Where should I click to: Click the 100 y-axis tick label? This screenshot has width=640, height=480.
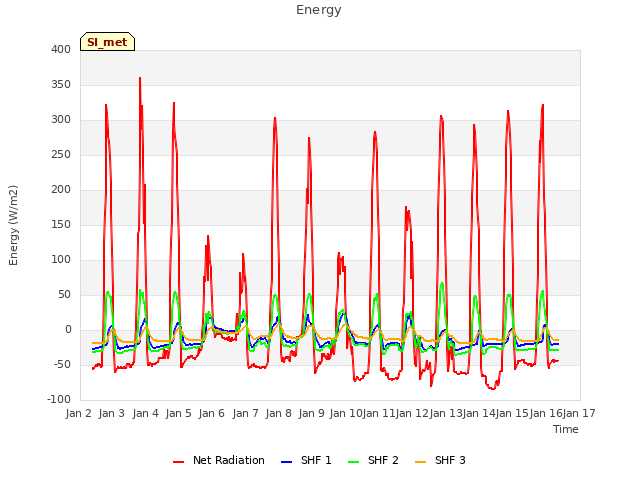[61, 260]
